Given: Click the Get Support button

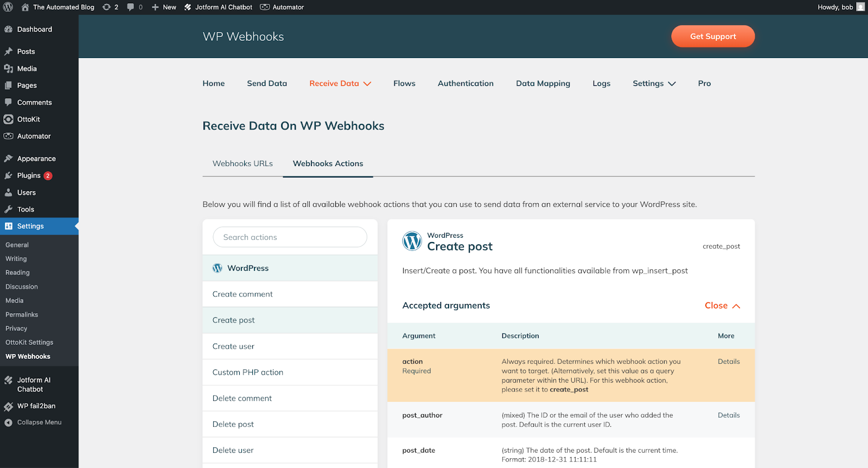Looking at the screenshot, I should tap(713, 36).
